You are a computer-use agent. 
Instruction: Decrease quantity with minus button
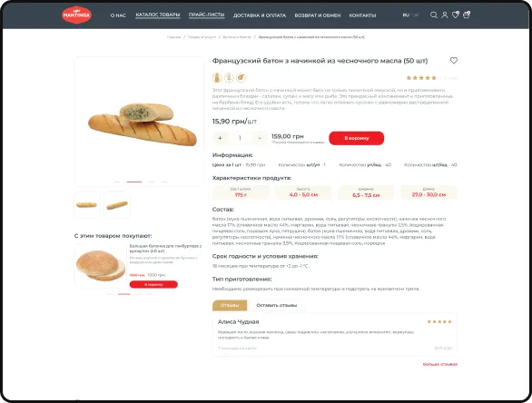tap(260, 138)
